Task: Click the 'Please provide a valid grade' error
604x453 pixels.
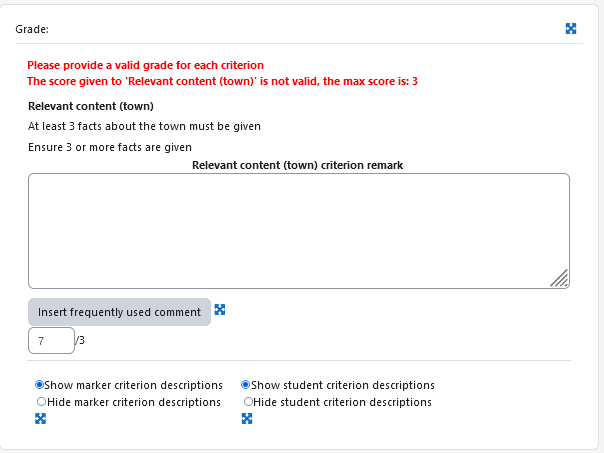Action: pos(146,65)
